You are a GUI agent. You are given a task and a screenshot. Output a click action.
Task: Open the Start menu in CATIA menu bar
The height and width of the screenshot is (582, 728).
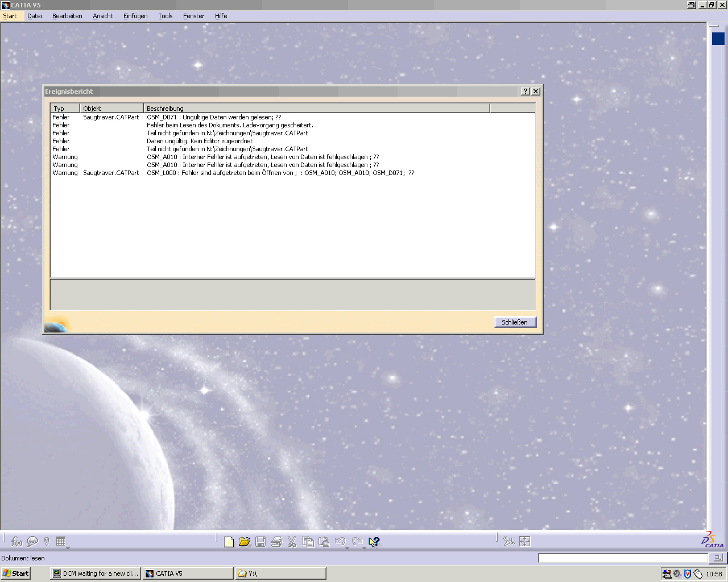[10, 16]
